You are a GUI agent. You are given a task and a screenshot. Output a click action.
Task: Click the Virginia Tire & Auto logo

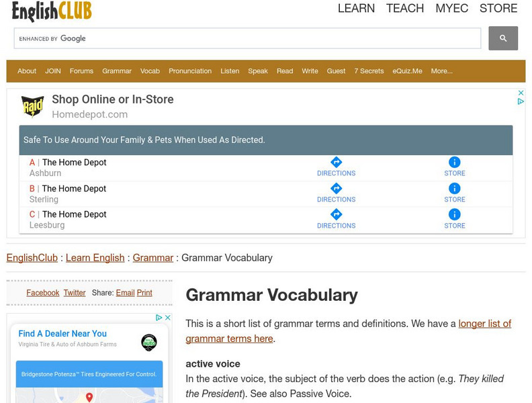(149, 343)
